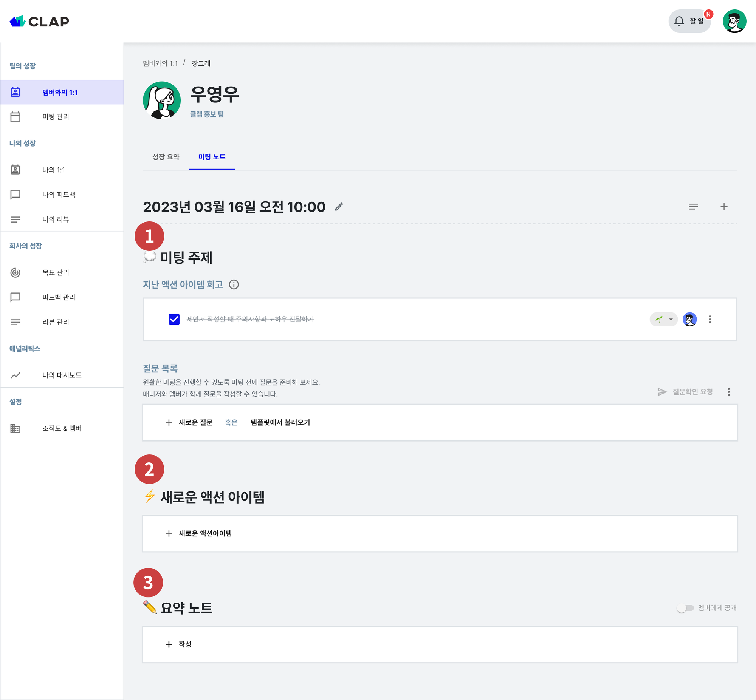Click the 조직도 & 멤버 building icon
This screenshot has height=700, width=756.
pyautogui.click(x=15, y=428)
